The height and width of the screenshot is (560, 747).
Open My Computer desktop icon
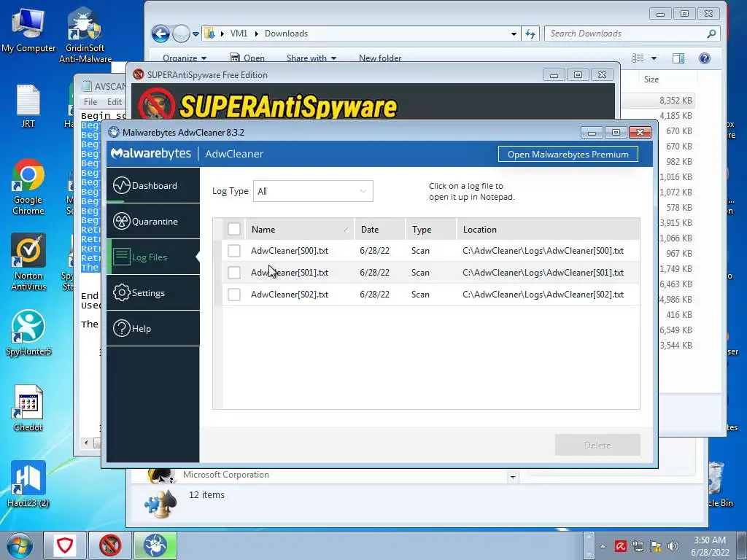[x=28, y=30]
